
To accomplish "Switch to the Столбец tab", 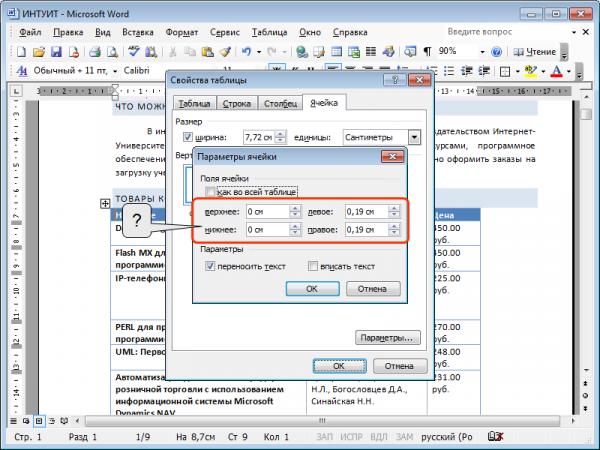I will point(280,104).
